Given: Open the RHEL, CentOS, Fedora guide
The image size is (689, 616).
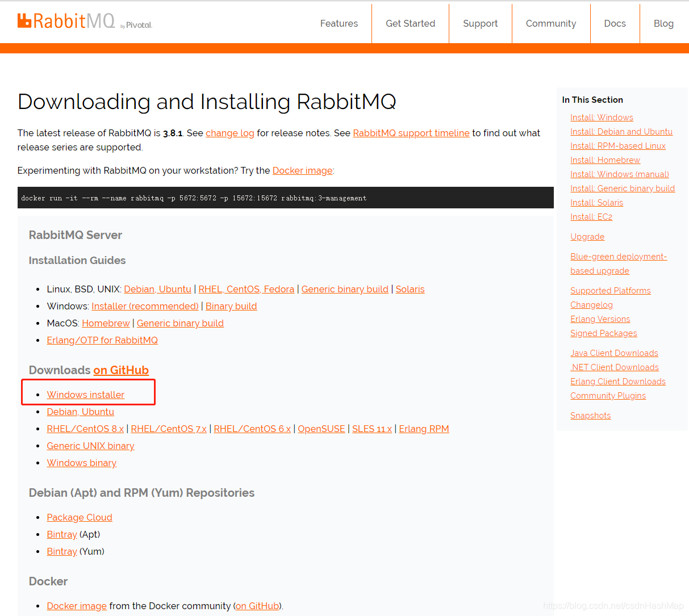Looking at the screenshot, I should (247, 289).
